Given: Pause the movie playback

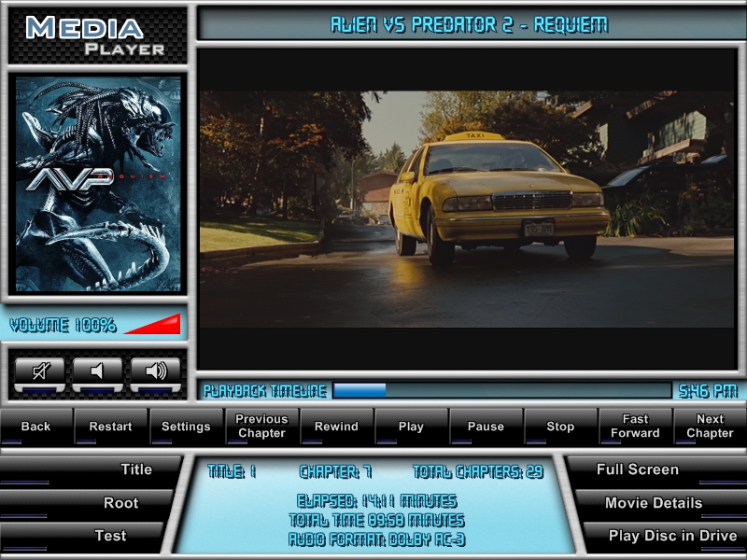Looking at the screenshot, I should 486,427.
